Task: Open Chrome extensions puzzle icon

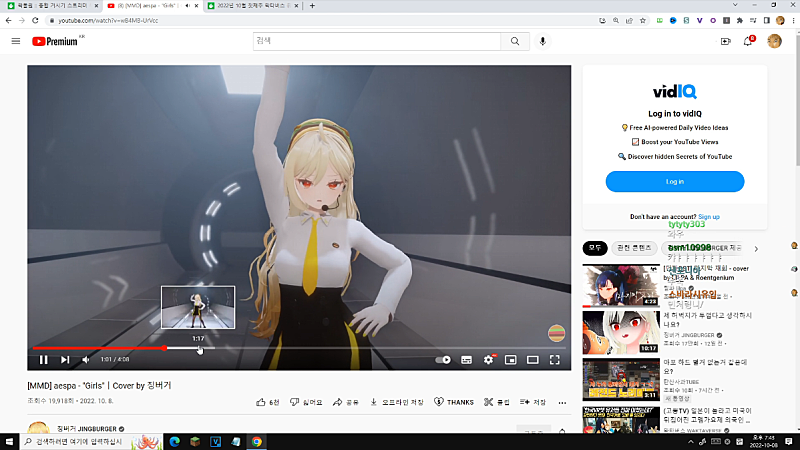Action: pyautogui.click(x=740, y=20)
